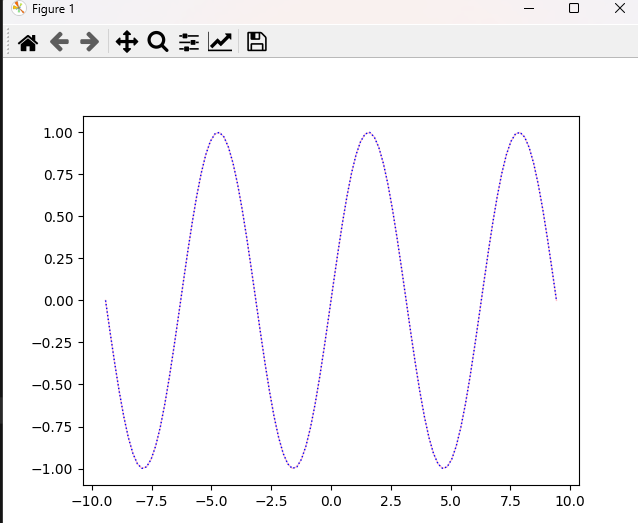The image size is (638, 523).
Task: Reset the plot with the Home icon
Action: tap(28, 42)
